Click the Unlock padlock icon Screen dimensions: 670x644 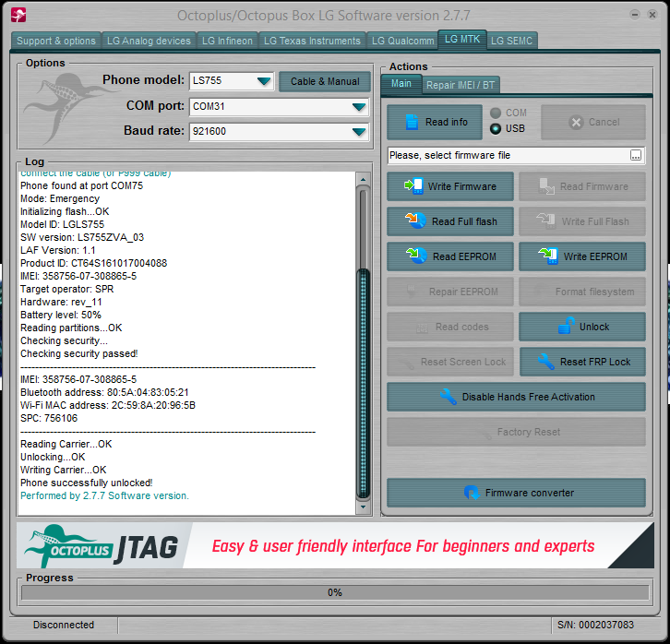566,327
